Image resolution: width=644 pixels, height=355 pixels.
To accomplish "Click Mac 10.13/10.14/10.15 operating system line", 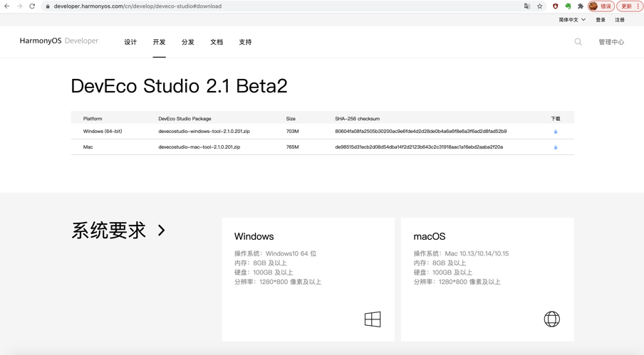I will coord(461,253).
